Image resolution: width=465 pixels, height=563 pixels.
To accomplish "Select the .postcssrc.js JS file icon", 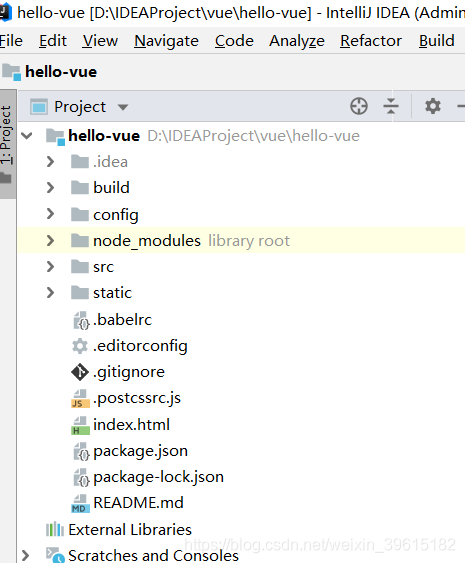I will [x=80, y=399].
